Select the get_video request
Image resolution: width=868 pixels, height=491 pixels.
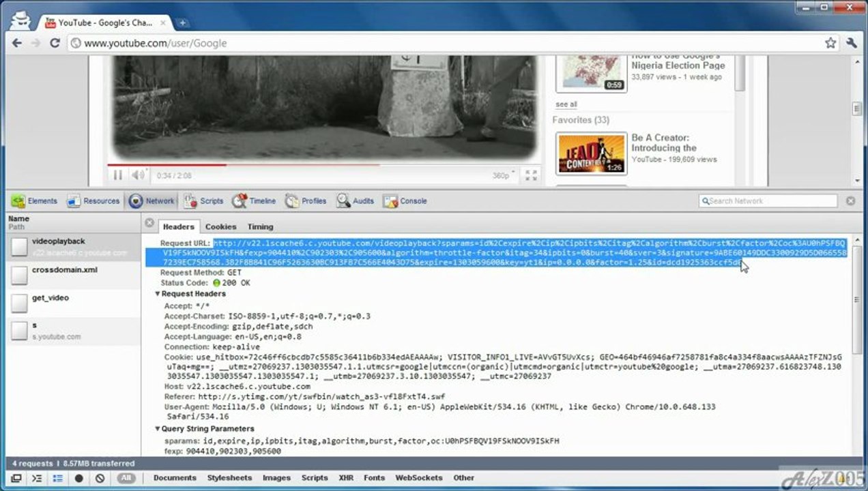point(74,303)
